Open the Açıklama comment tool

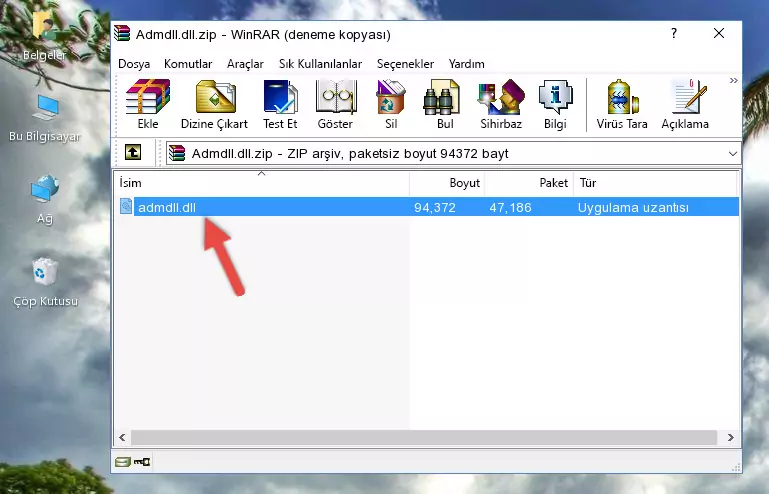tap(685, 104)
